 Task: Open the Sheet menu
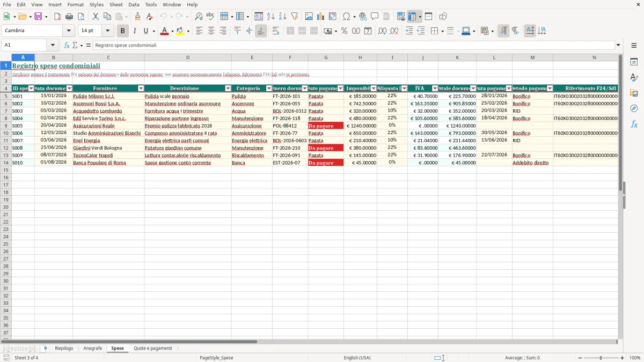coord(116,4)
